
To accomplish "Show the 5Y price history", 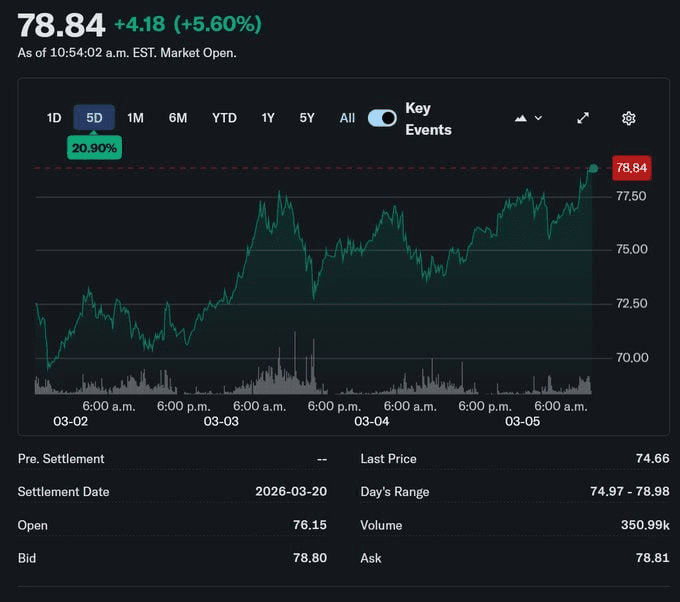I will tap(307, 118).
